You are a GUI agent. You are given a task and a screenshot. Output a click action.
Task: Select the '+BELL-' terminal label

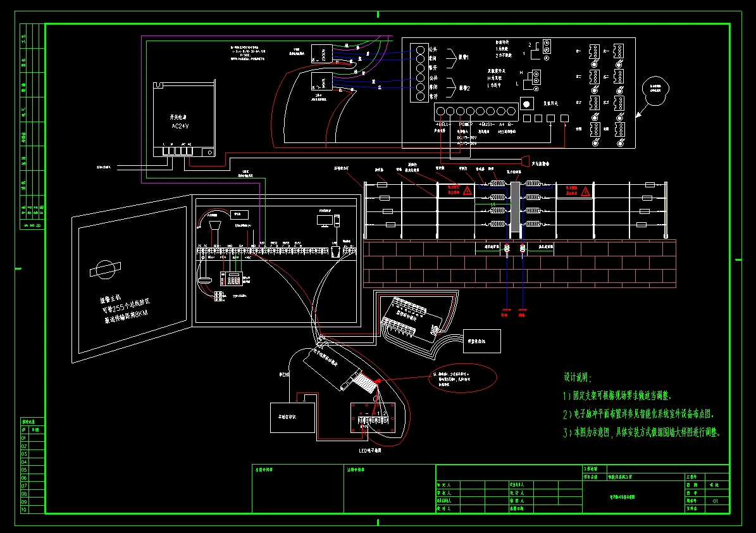point(443,125)
